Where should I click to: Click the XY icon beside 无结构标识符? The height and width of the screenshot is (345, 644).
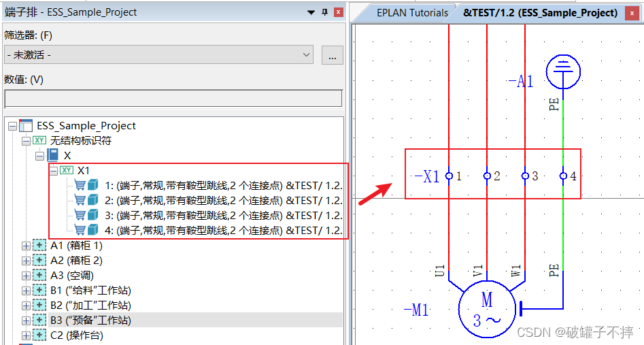39,140
